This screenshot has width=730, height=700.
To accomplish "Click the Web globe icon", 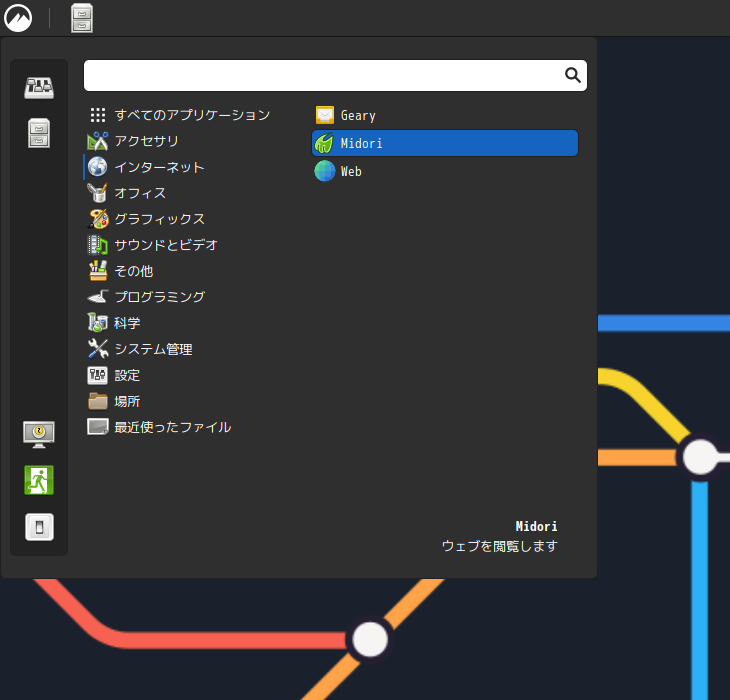I will click(x=325, y=171).
